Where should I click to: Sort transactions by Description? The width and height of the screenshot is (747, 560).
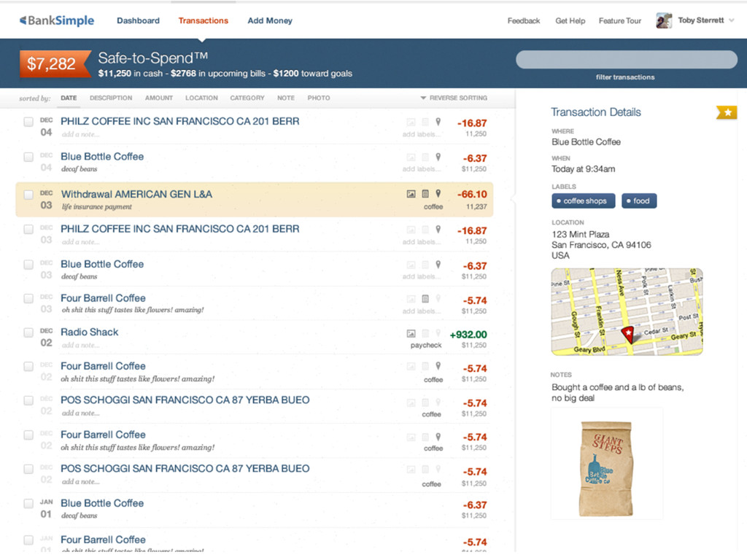pyautogui.click(x=111, y=98)
